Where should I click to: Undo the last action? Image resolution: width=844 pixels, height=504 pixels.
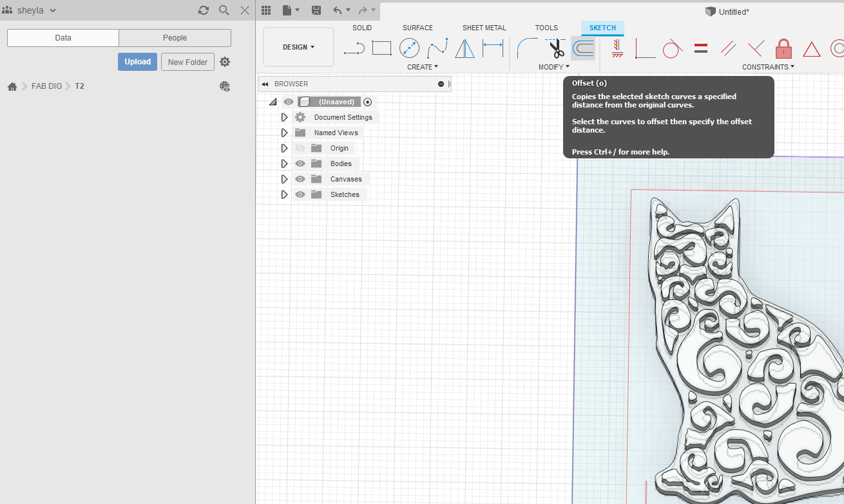tap(337, 10)
